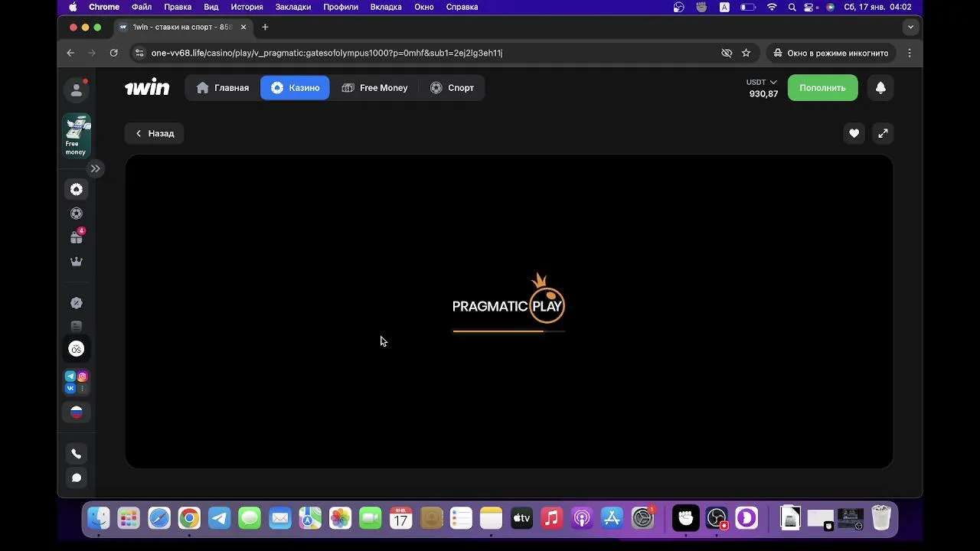
Task: Click the balance amount 930,87
Action: pyautogui.click(x=763, y=94)
